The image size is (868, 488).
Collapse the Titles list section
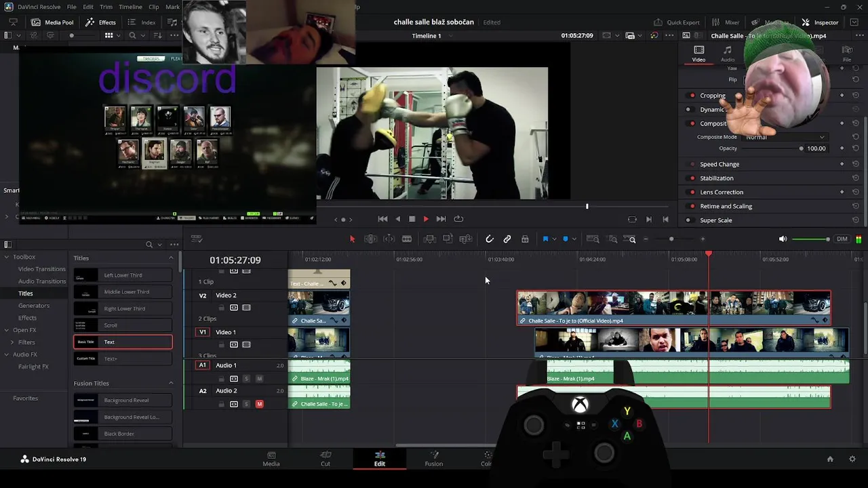click(x=171, y=258)
